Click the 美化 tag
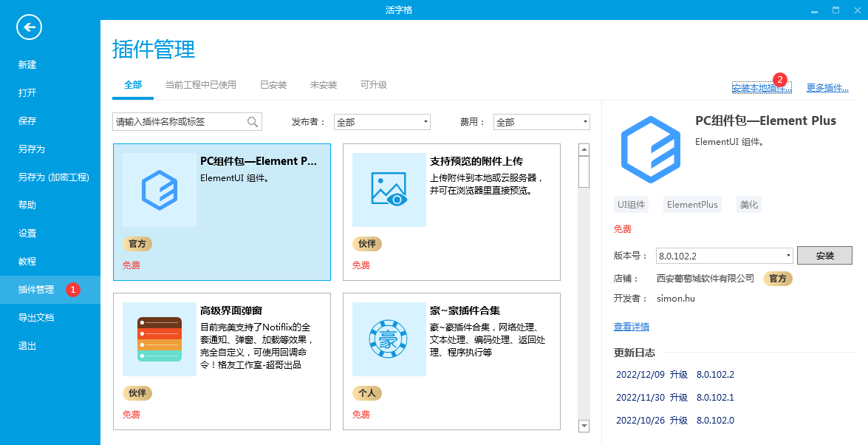This screenshot has width=868, height=445. (749, 205)
